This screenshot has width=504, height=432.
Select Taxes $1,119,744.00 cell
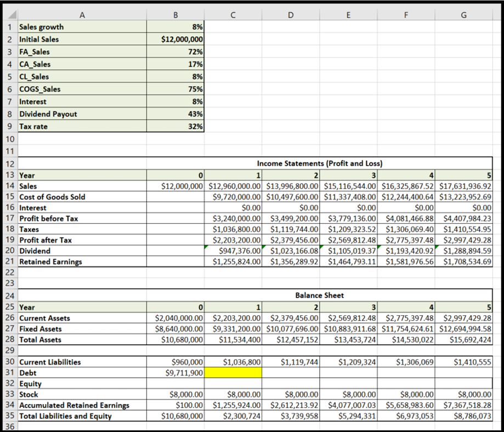coord(291,229)
